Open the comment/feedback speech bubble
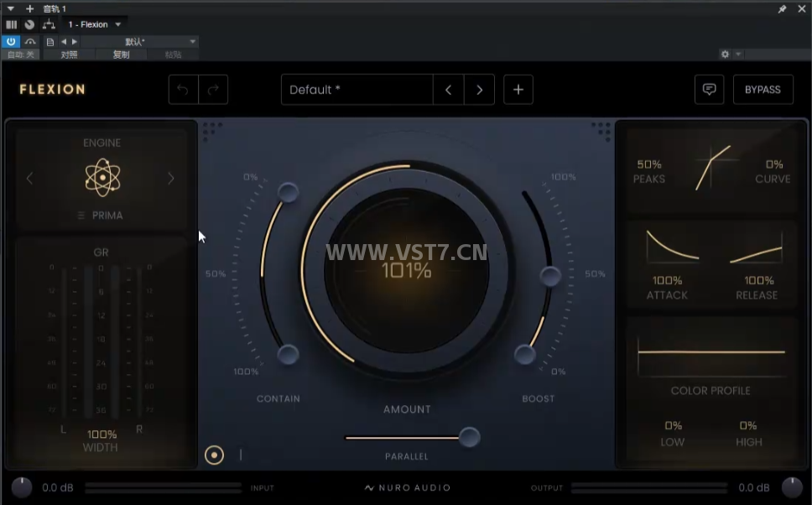 click(x=709, y=90)
